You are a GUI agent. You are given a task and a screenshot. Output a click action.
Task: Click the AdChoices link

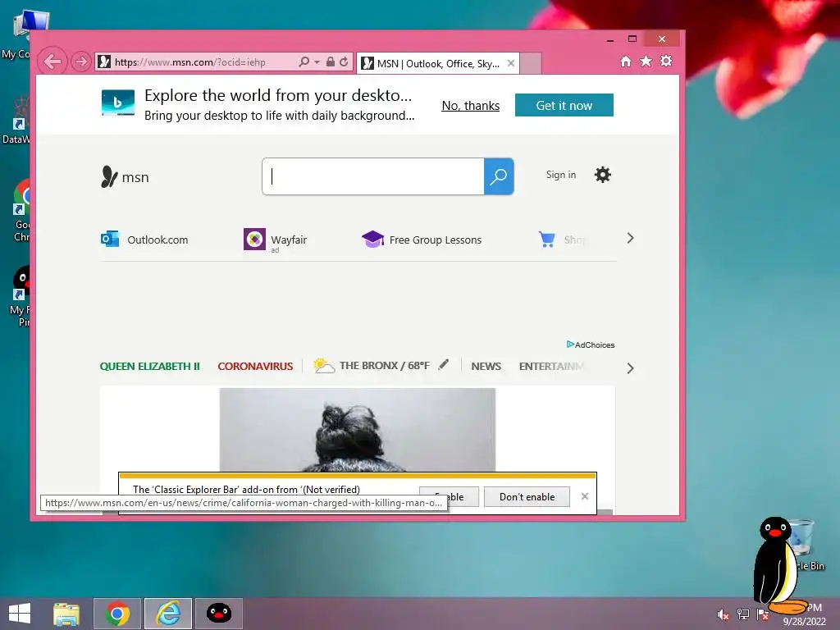[591, 345]
